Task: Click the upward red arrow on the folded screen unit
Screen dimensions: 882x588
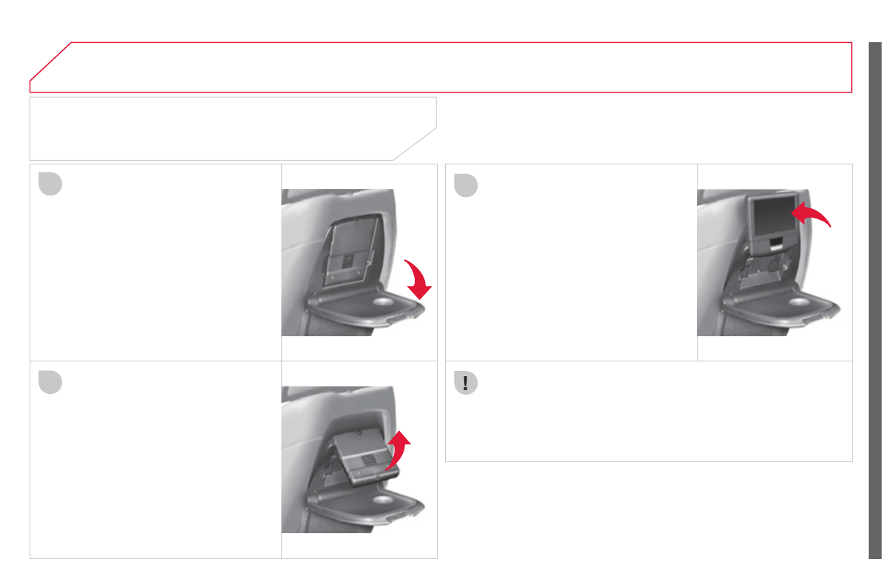Action: click(x=398, y=450)
